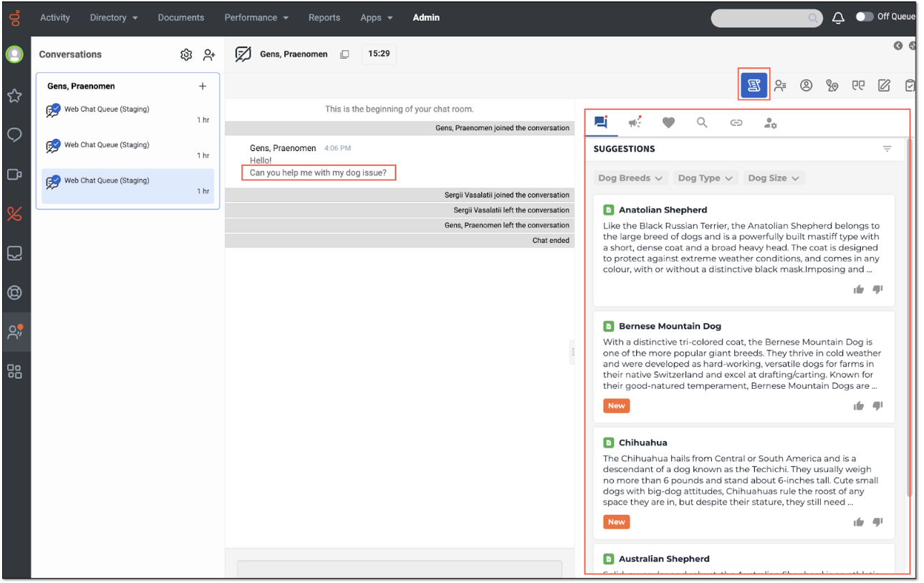The image size is (924, 583).
Task: Open the Dog Size filter dropdown
Action: click(x=774, y=178)
